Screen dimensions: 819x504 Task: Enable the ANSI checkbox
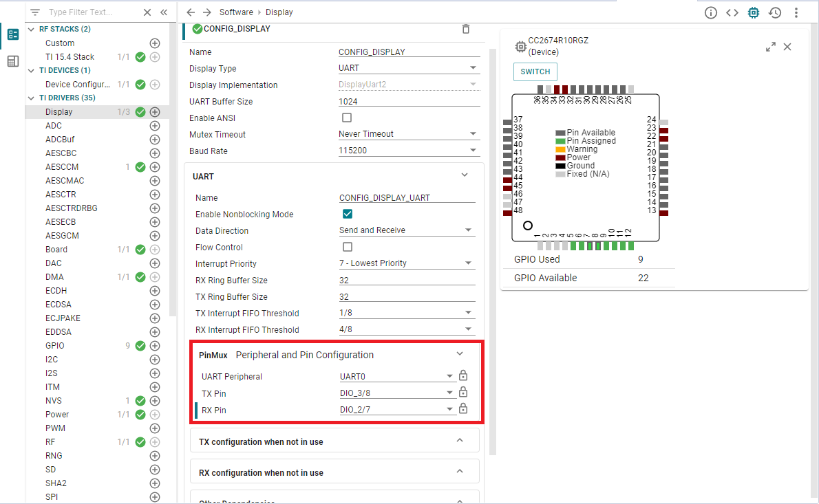(347, 118)
